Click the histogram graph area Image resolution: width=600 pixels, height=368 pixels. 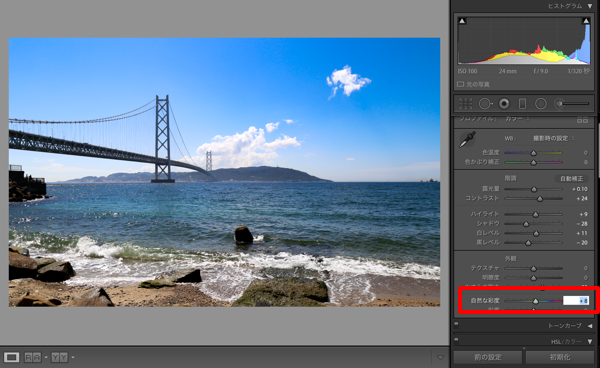[x=524, y=41]
